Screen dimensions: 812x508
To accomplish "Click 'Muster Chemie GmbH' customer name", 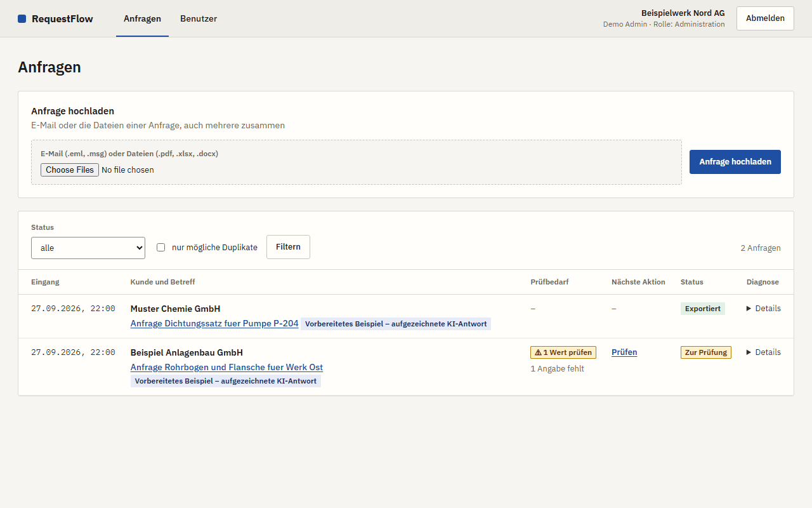I will pyautogui.click(x=175, y=309).
